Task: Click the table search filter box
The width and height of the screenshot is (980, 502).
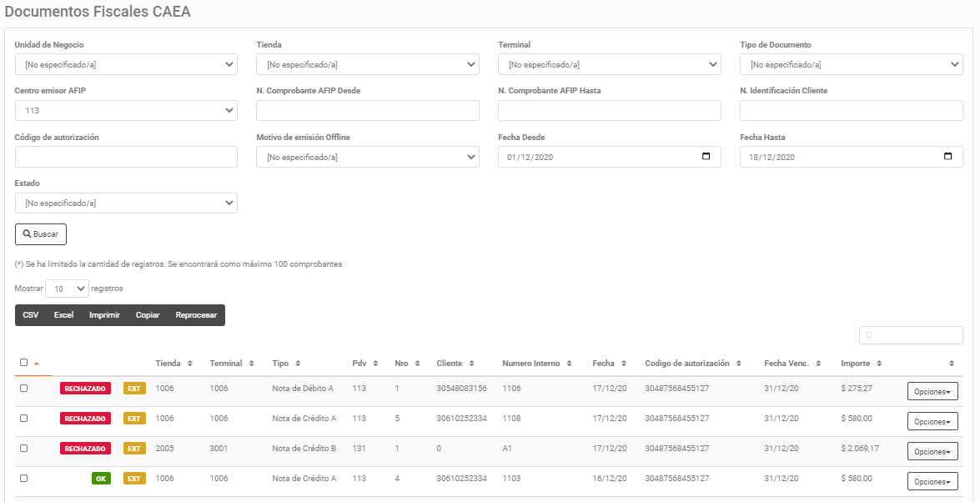Action: click(x=911, y=335)
